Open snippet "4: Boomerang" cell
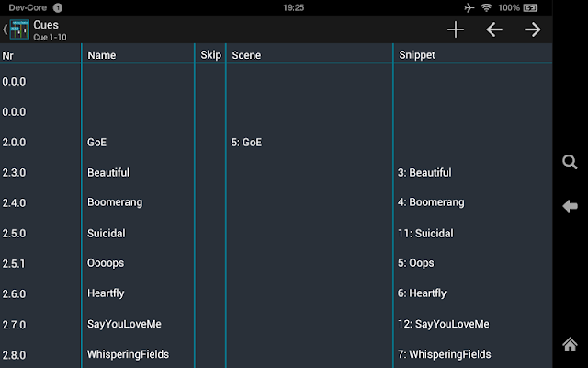The height and width of the screenshot is (368, 588). pos(431,202)
